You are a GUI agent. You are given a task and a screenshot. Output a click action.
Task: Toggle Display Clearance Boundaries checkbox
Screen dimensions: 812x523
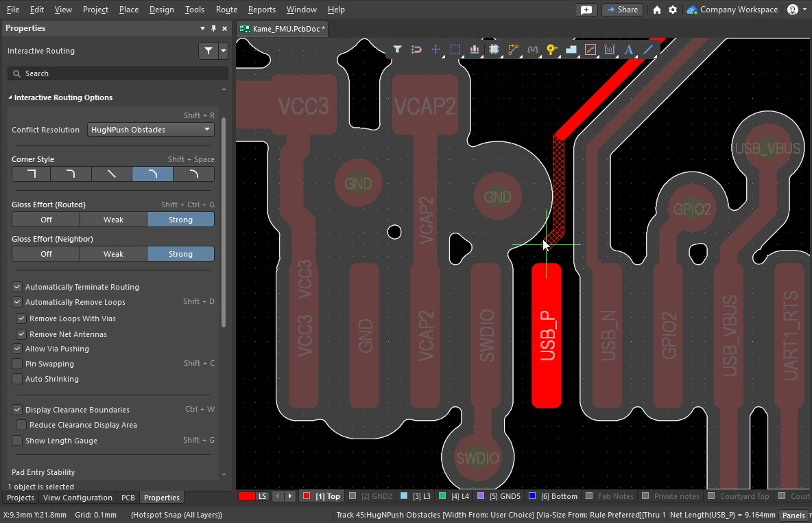[18, 410]
